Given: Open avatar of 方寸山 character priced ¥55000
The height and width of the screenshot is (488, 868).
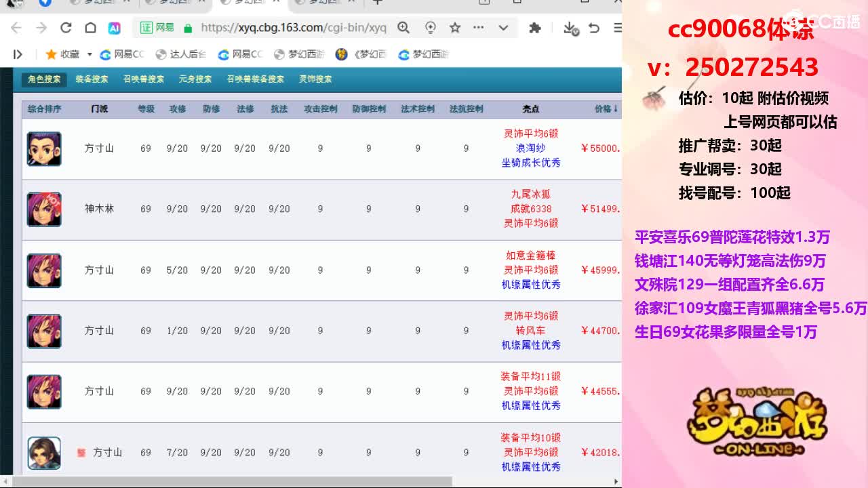Looking at the screenshot, I should click(44, 148).
